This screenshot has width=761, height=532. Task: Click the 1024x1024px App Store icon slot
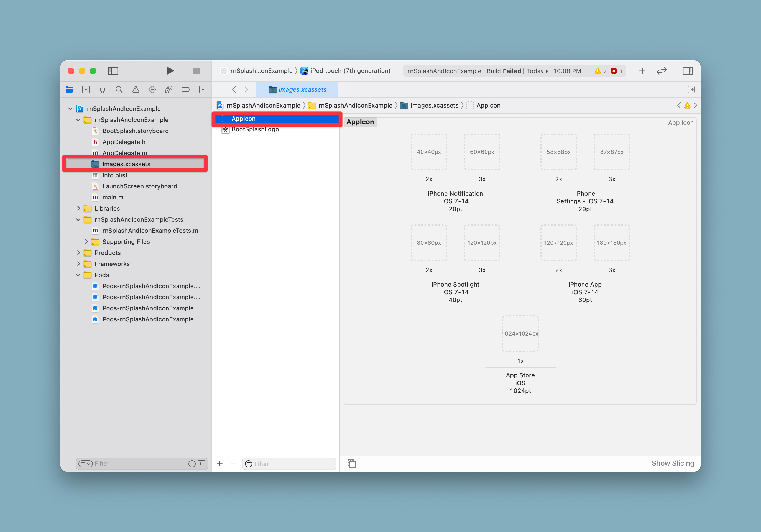pos(520,333)
